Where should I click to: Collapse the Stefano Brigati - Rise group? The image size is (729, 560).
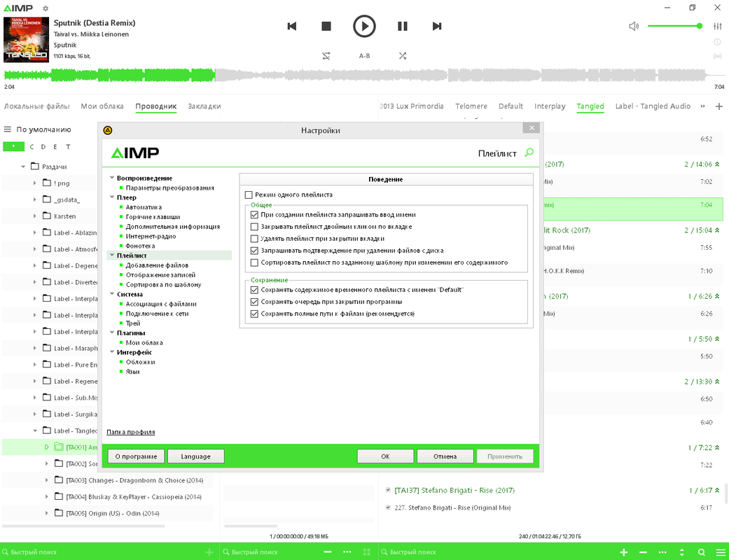coord(717,490)
